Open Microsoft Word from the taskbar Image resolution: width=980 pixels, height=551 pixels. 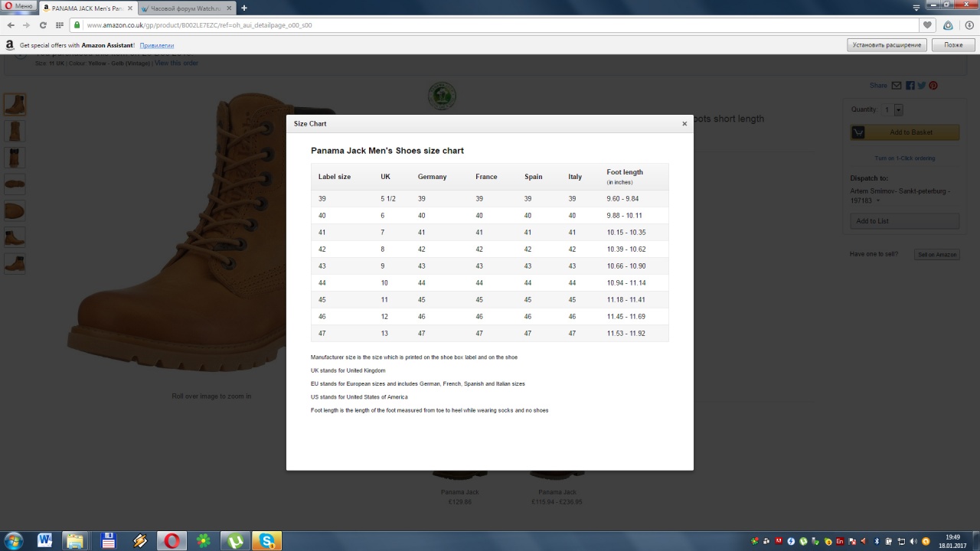44,541
